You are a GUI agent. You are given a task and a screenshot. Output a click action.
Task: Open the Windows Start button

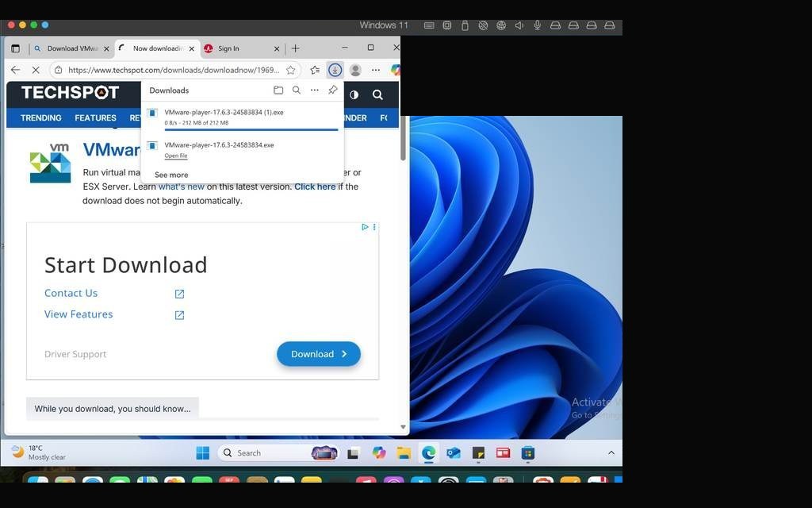(203, 453)
